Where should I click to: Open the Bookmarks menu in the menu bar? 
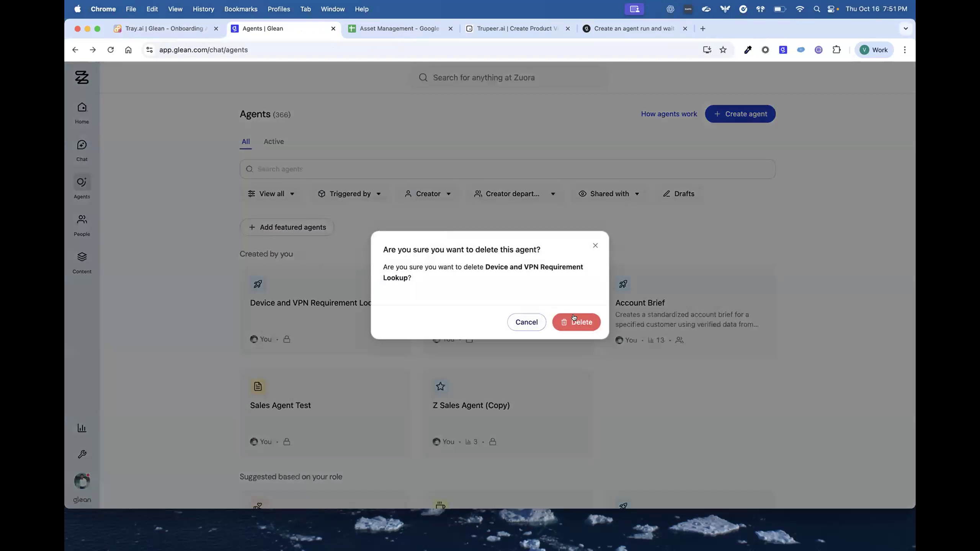(240, 9)
